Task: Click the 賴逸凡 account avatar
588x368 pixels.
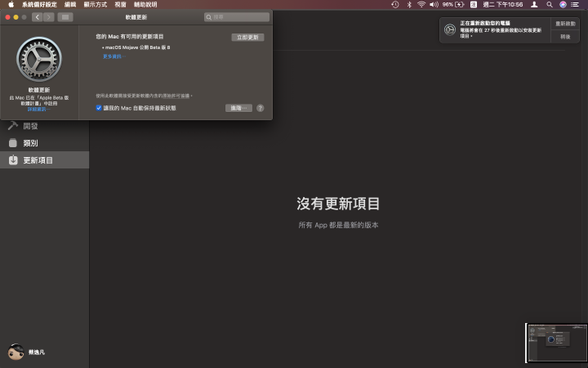Action: pos(16,352)
